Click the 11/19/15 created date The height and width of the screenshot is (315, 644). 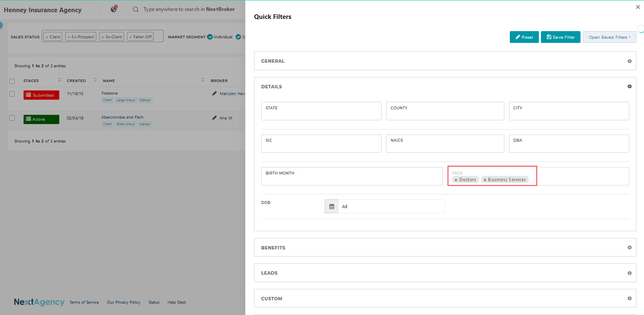point(75,93)
